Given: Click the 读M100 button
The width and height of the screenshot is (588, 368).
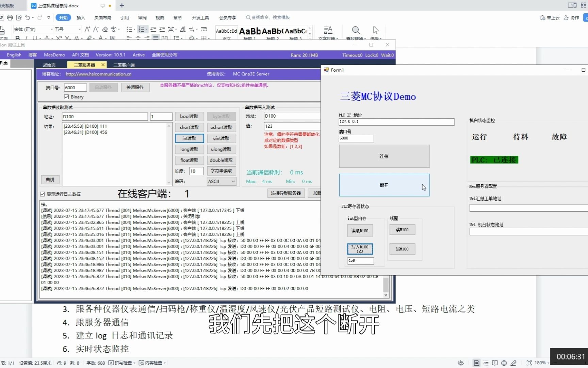Looking at the screenshot, I should tap(402, 230).
